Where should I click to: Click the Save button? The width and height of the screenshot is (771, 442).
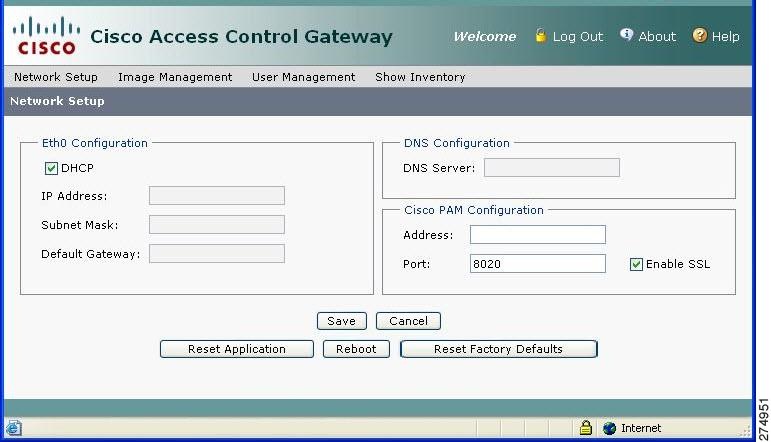342,321
